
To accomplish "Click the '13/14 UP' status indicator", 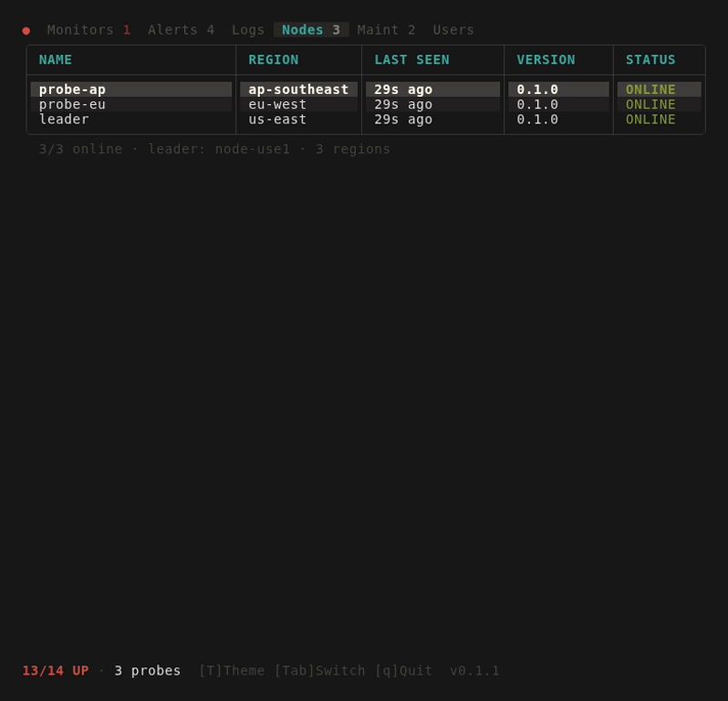I will coord(56,671).
